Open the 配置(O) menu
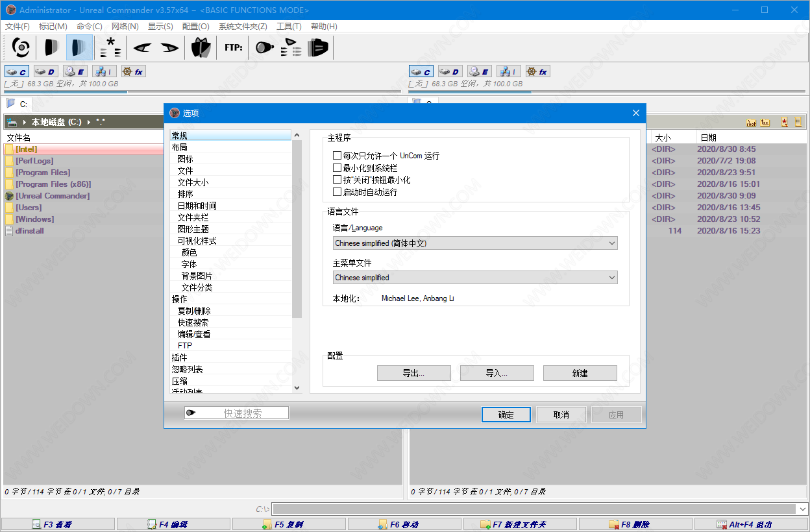Screen dimensions: 810x532 (x=196, y=27)
